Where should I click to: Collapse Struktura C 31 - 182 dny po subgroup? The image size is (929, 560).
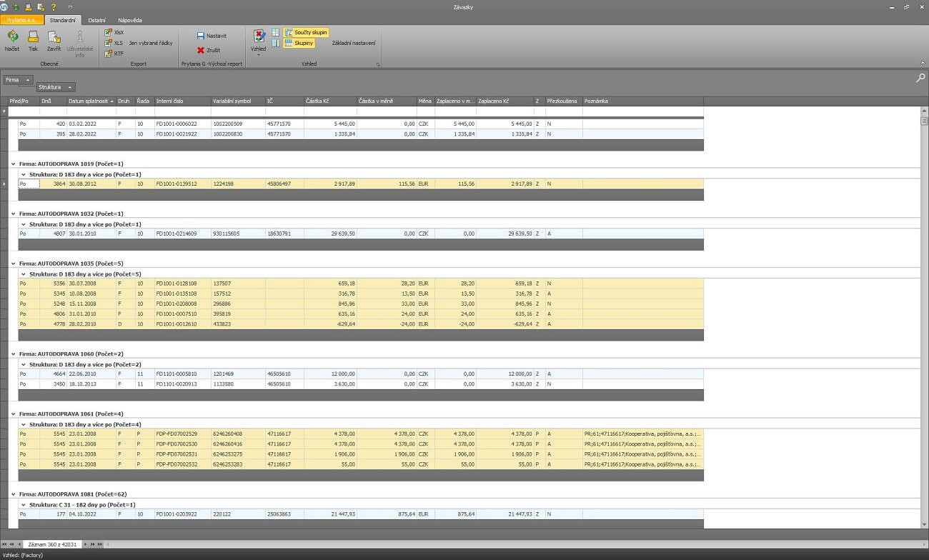coord(23,504)
